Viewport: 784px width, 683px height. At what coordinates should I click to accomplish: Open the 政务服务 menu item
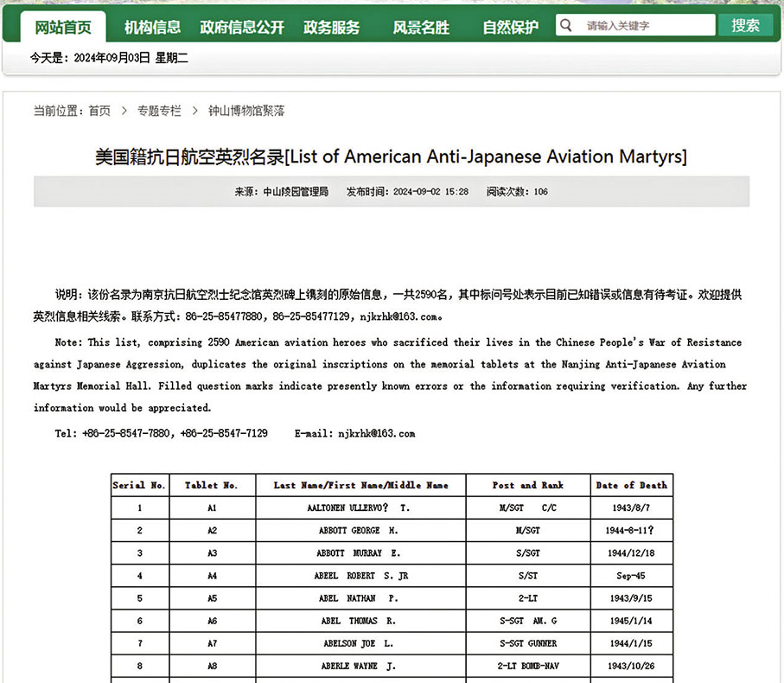[334, 27]
